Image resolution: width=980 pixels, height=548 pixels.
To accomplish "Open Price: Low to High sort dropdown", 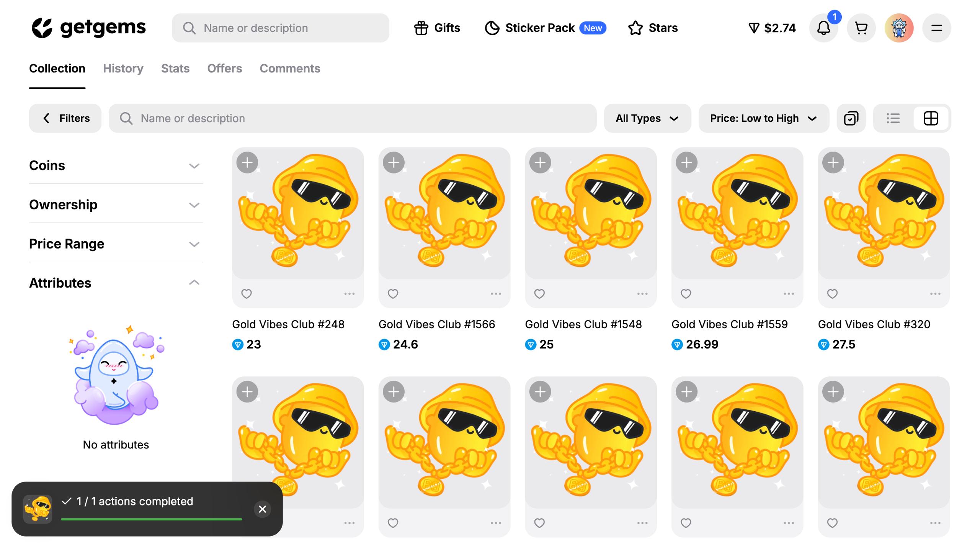I will pos(763,118).
